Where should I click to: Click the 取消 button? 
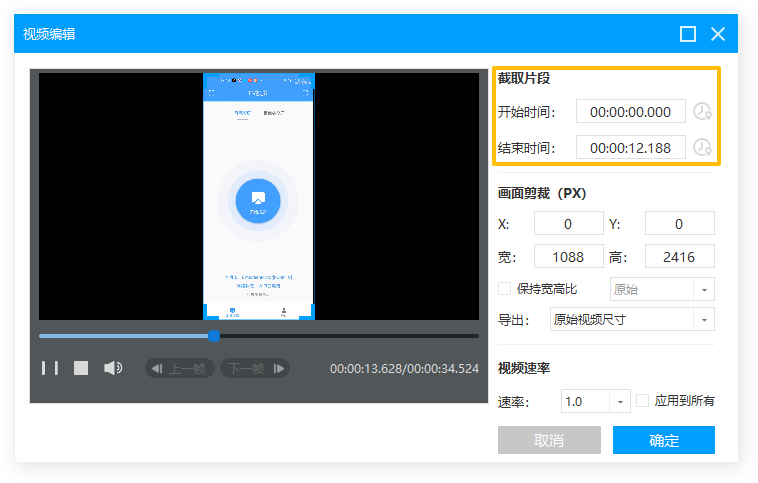pyautogui.click(x=549, y=441)
